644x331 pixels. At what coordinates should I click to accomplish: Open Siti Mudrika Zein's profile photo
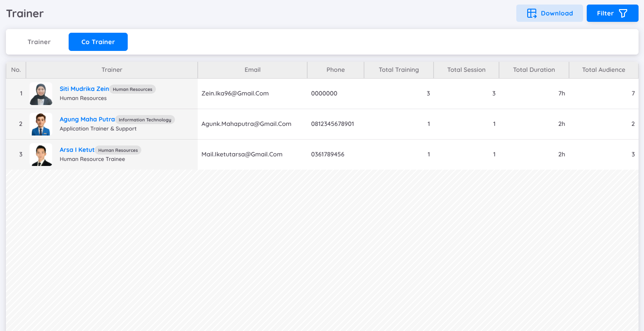click(x=41, y=94)
